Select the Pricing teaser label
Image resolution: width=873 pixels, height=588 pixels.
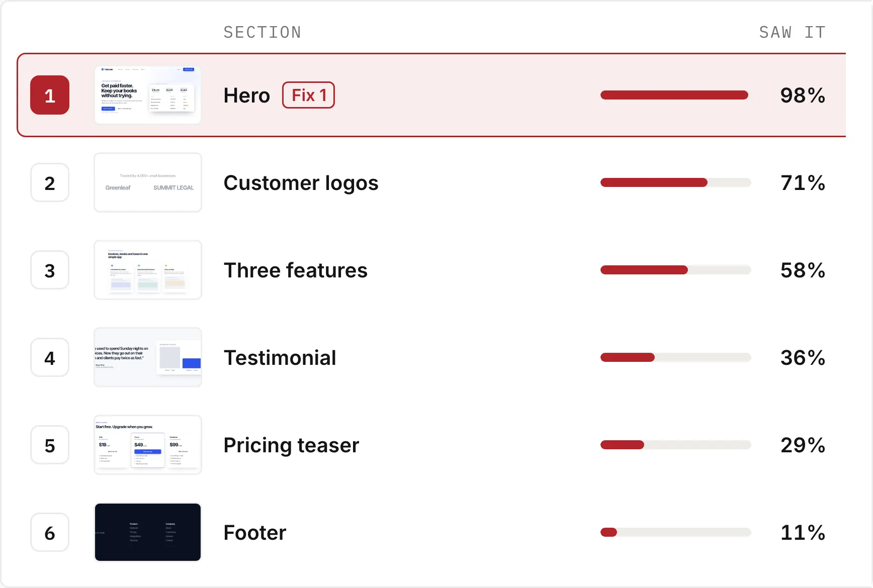point(292,445)
